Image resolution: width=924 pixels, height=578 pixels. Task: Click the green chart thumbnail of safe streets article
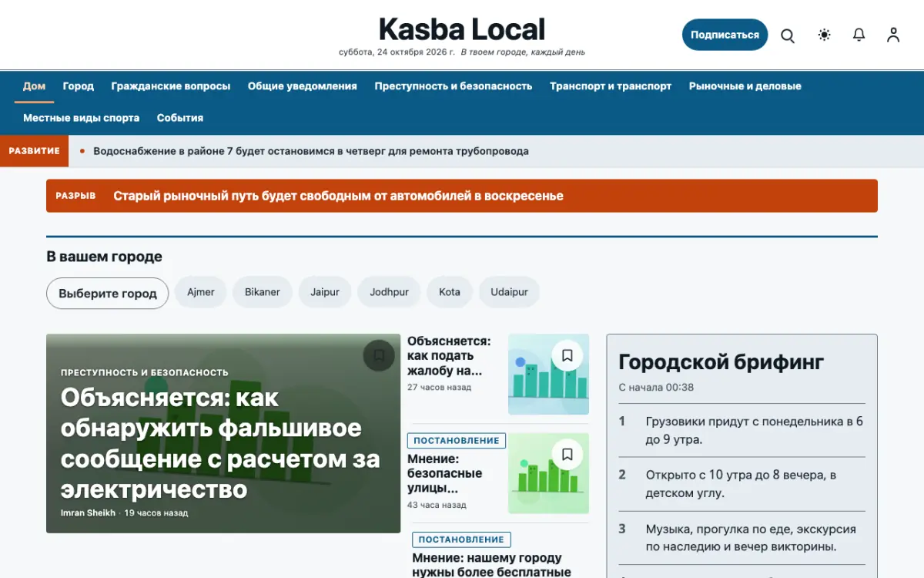coord(548,473)
